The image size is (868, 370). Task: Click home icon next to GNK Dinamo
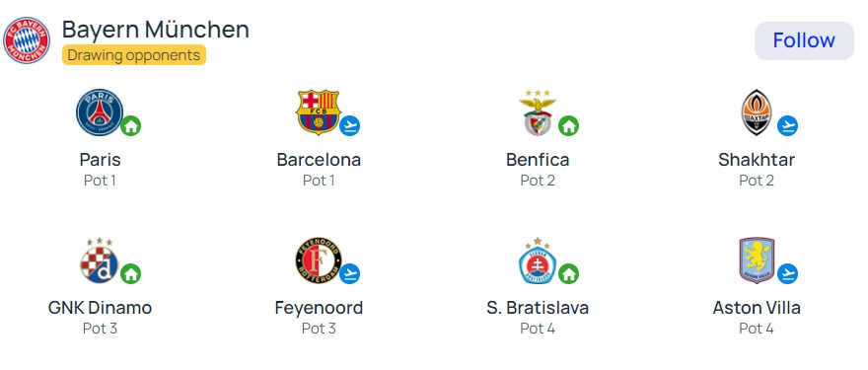pos(130,273)
